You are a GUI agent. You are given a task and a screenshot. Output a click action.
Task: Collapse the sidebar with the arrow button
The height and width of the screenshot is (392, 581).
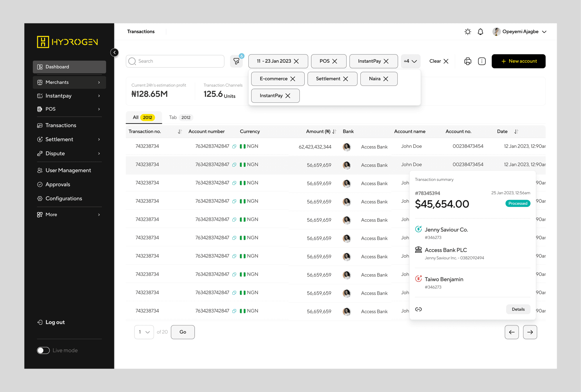coord(114,53)
